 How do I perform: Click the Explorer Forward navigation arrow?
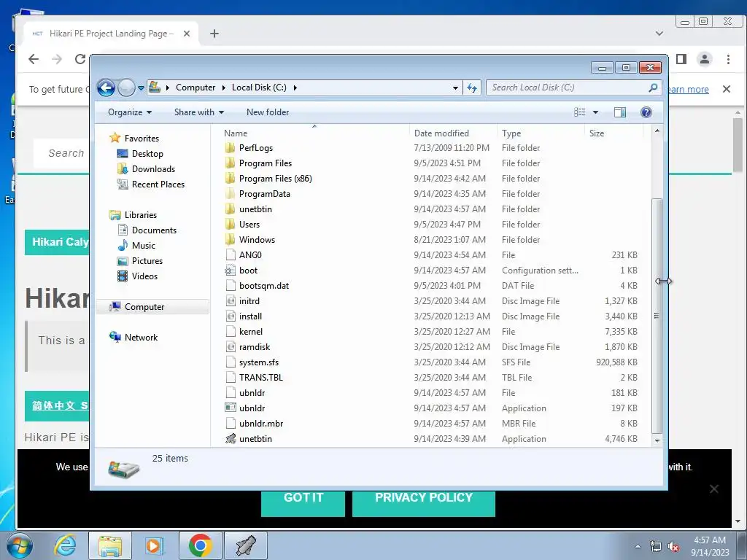pos(126,87)
